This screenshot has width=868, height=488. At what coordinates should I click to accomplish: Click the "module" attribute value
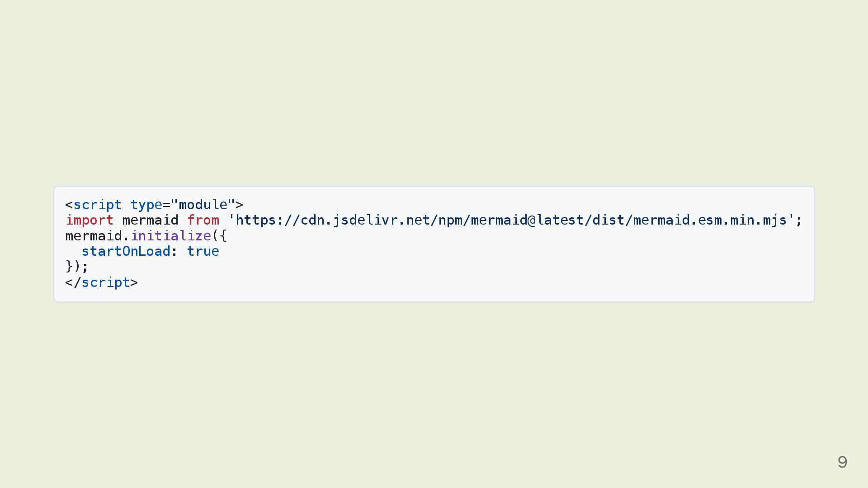(x=203, y=205)
